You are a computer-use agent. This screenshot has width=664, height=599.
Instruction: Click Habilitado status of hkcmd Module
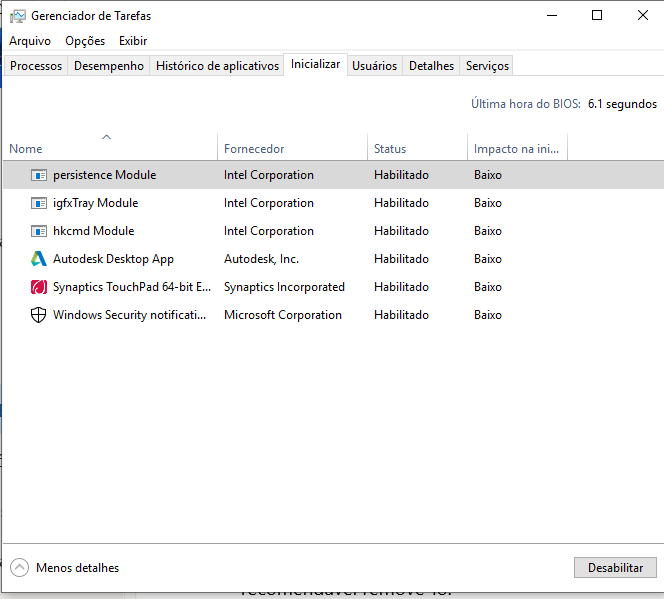(x=401, y=231)
